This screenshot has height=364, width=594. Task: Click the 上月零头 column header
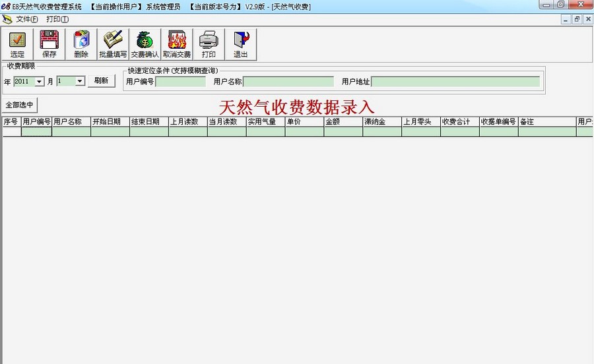421,122
